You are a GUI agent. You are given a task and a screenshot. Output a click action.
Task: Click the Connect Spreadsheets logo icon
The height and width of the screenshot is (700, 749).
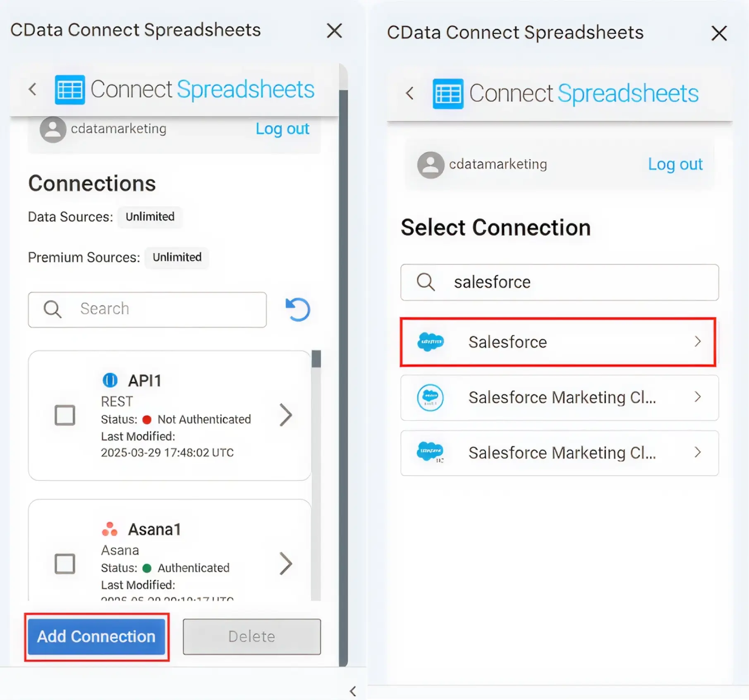click(70, 89)
